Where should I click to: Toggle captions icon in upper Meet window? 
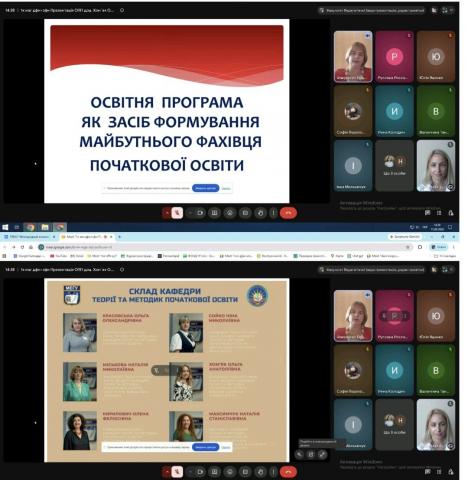(245, 213)
